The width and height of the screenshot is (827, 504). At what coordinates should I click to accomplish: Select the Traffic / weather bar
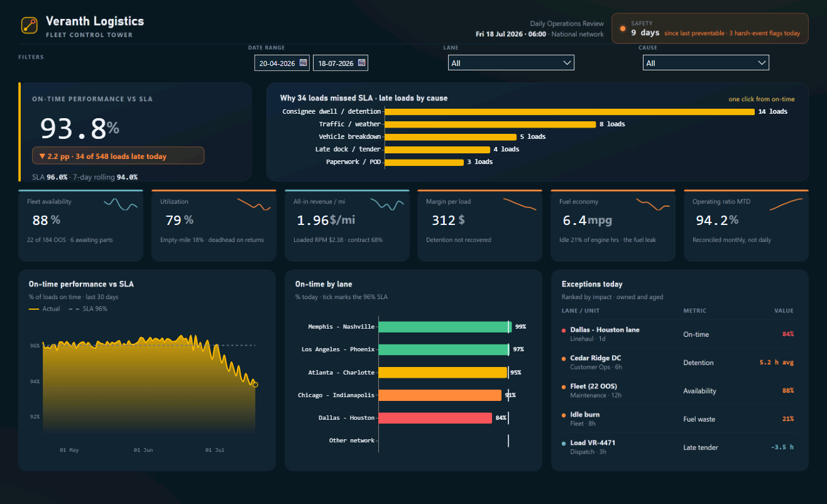490,124
